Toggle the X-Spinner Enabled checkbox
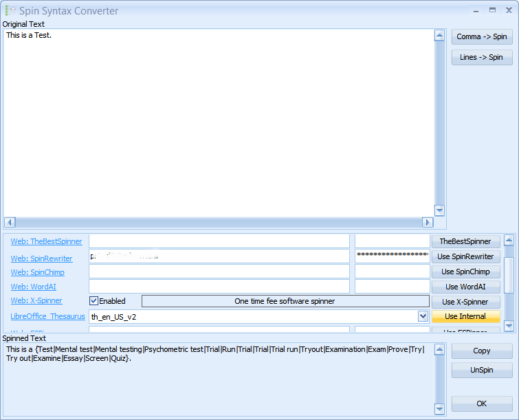Screen dimensions: 519x420 [x=94, y=301]
